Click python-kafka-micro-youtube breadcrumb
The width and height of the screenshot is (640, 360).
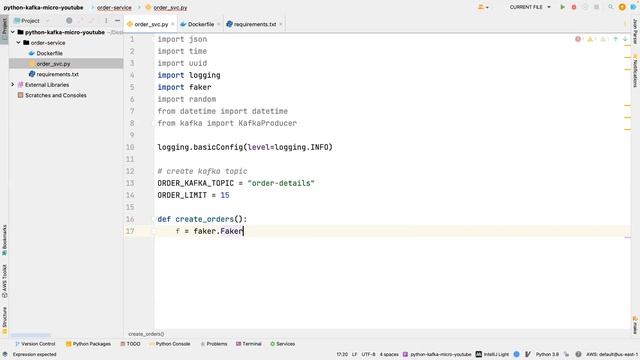click(43, 7)
